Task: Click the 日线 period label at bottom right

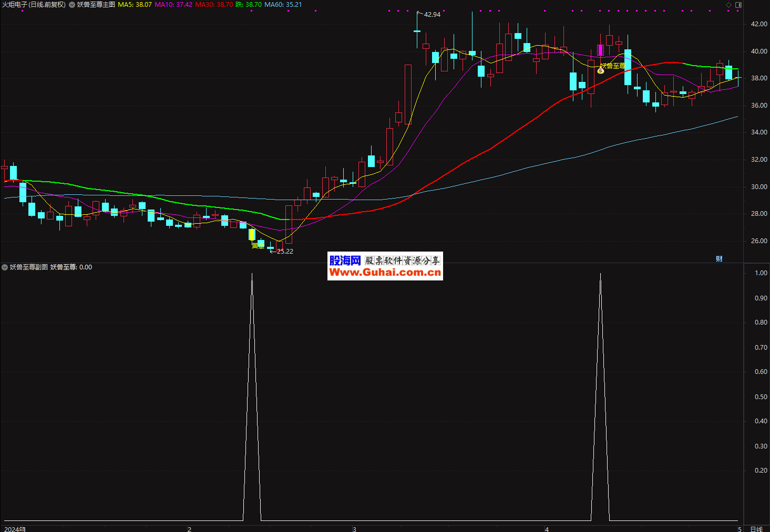Action: [756, 529]
